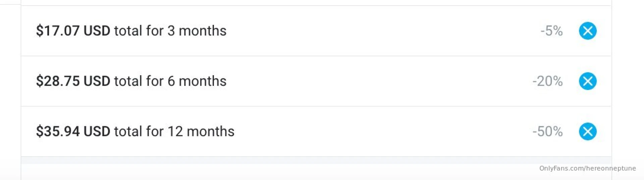This screenshot has width=644, height=180.
Task: Click the $17.07 price amount
Action: point(58,31)
